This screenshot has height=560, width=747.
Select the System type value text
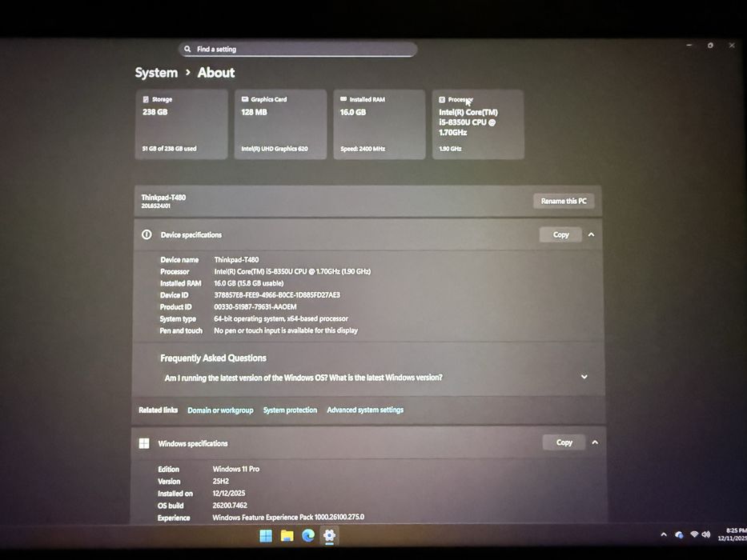(281, 318)
